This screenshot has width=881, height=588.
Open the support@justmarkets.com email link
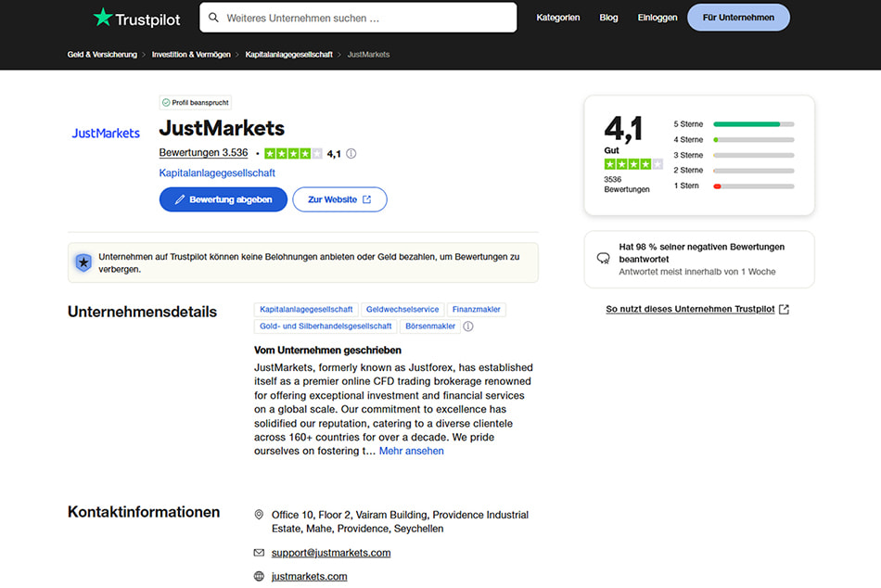pyautogui.click(x=331, y=553)
